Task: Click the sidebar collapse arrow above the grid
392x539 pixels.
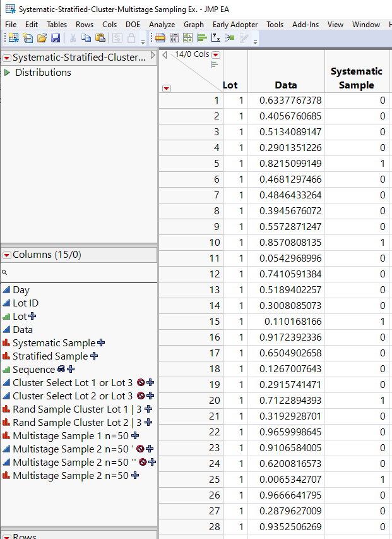Action: (163, 54)
